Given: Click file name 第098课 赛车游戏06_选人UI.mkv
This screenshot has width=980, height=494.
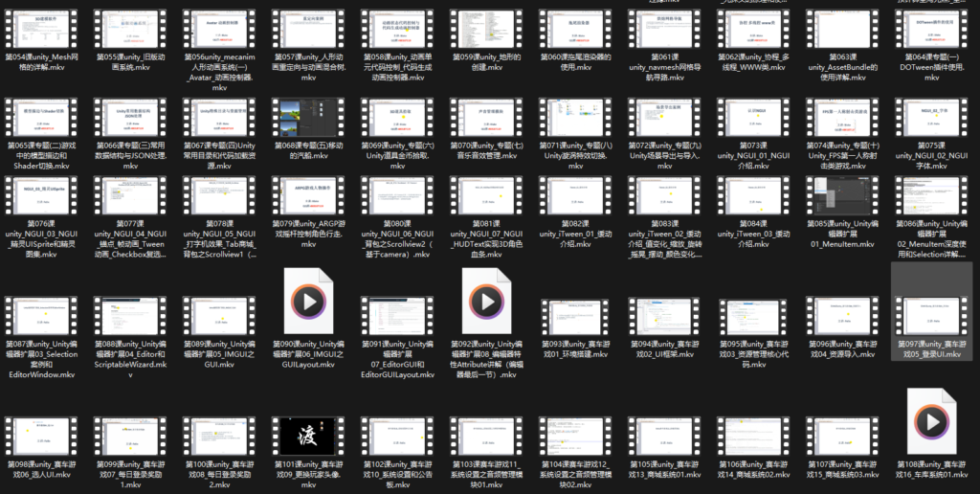Looking at the screenshot, I should pos(41,470).
